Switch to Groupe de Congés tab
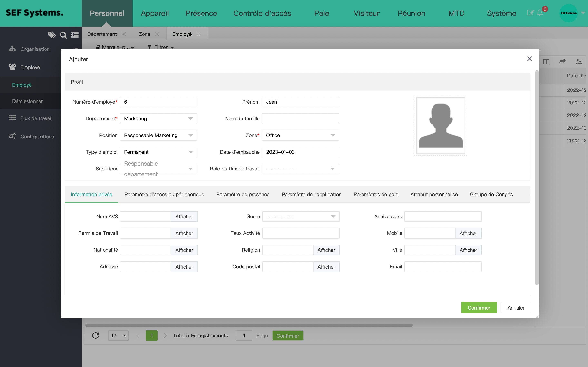This screenshot has width=588, height=367. 491,195
